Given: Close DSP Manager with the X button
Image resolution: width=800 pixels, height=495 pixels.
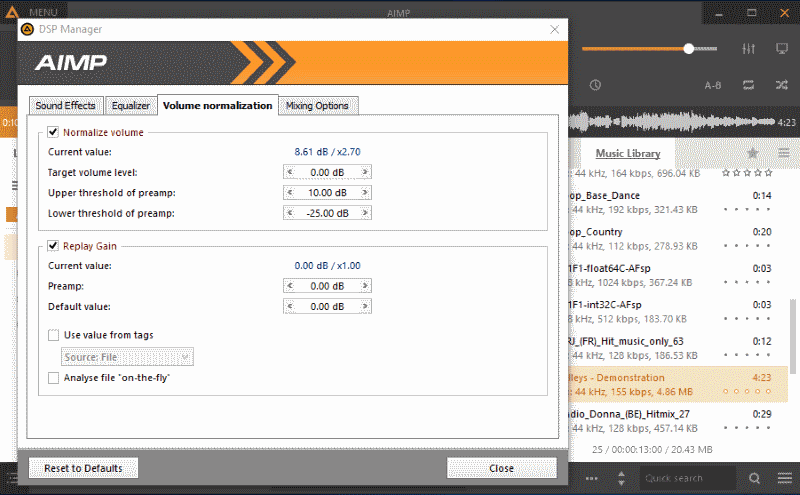Looking at the screenshot, I should tap(555, 30).
